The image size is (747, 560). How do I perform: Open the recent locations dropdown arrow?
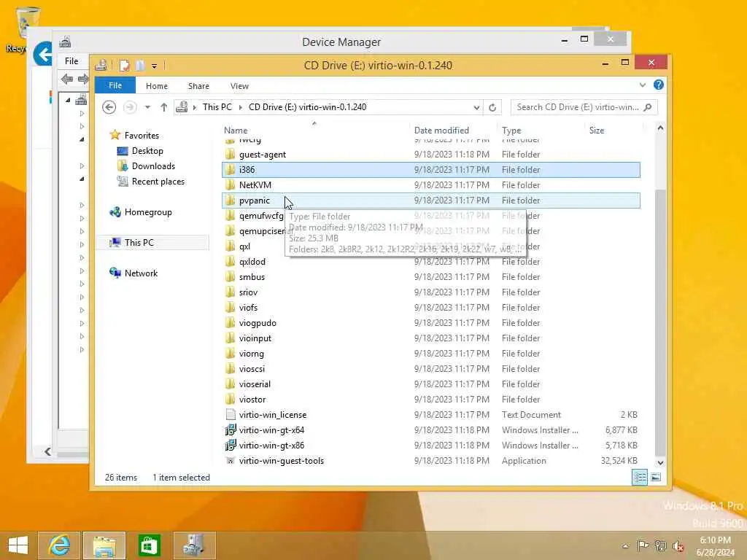[x=147, y=107]
